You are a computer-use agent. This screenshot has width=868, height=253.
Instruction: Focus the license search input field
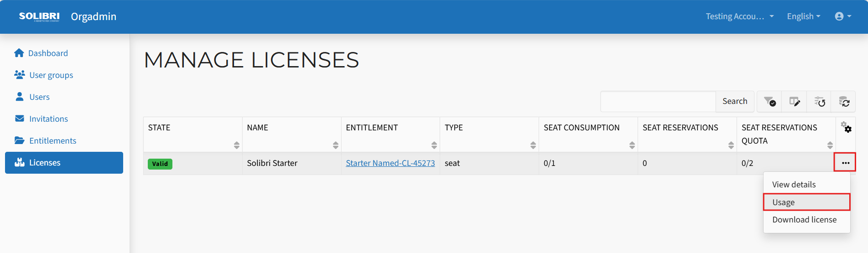tap(658, 101)
